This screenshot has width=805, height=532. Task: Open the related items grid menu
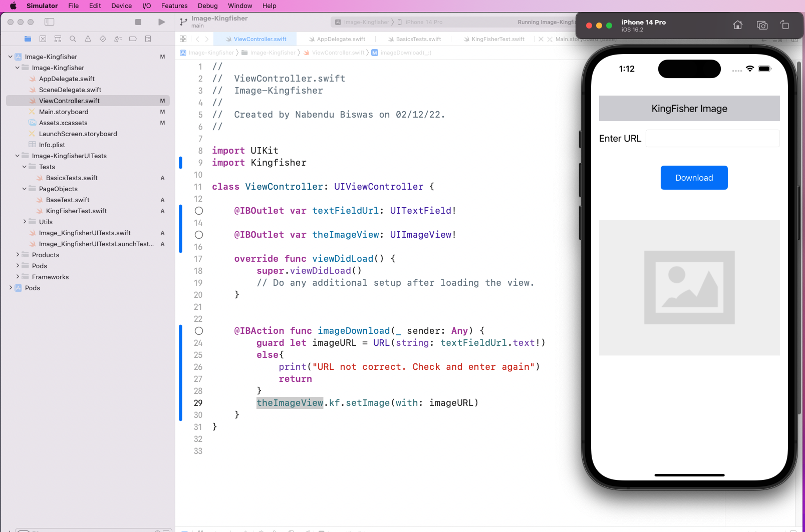(x=183, y=39)
